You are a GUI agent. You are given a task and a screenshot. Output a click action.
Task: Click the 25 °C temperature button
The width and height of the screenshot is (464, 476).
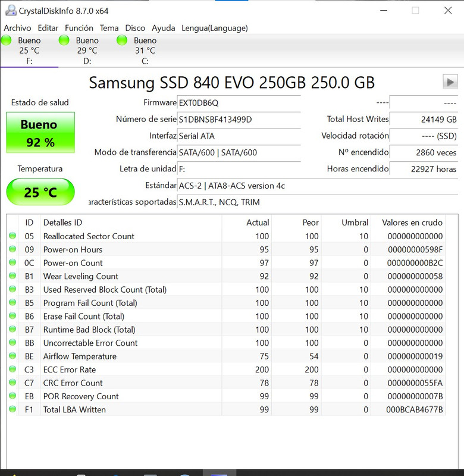(40, 192)
